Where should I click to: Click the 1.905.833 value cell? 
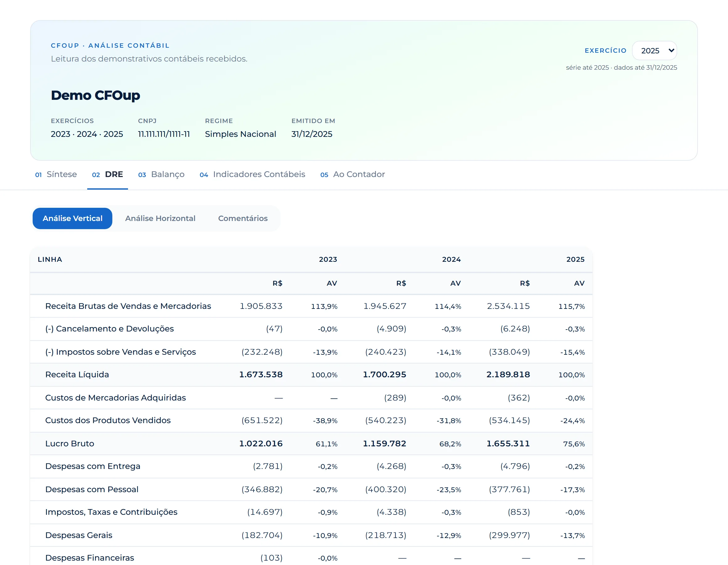point(261,306)
